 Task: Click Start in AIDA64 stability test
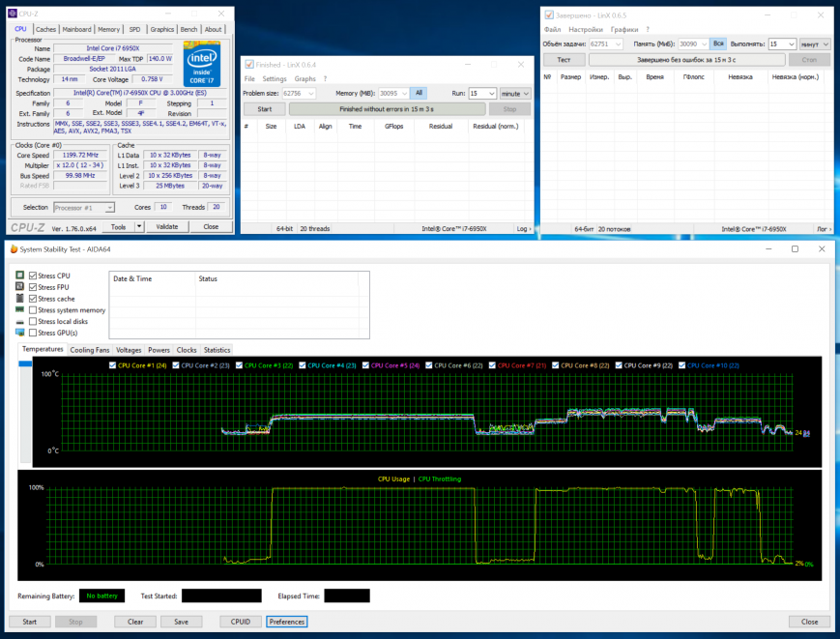click(29, 622)
